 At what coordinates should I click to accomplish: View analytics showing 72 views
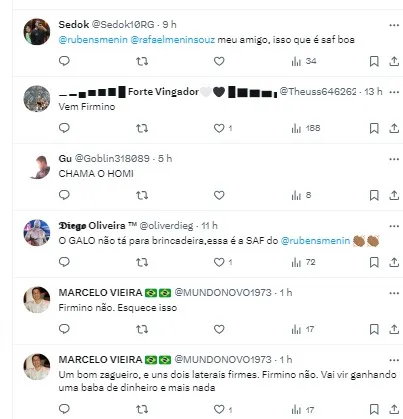click(303, 262)
